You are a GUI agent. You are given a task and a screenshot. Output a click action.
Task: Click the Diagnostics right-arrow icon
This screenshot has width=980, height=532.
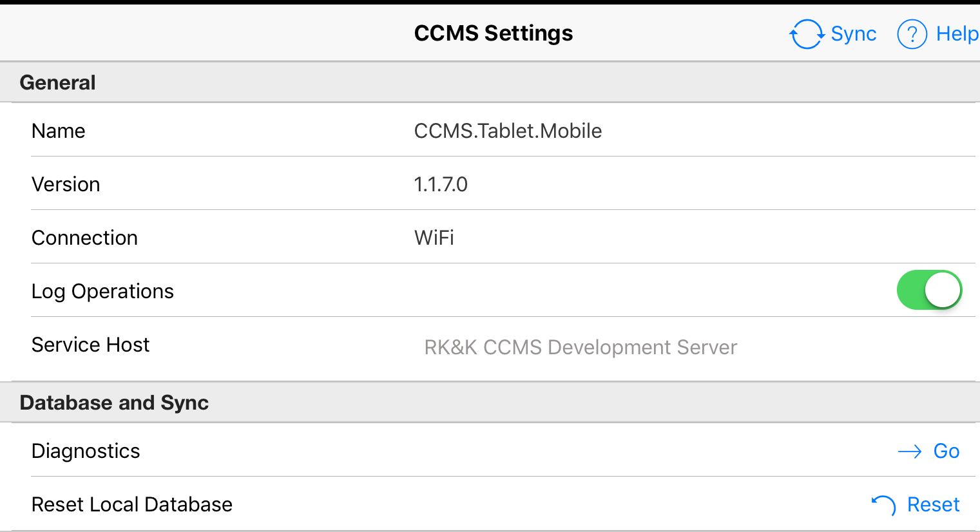coord(909,451)
